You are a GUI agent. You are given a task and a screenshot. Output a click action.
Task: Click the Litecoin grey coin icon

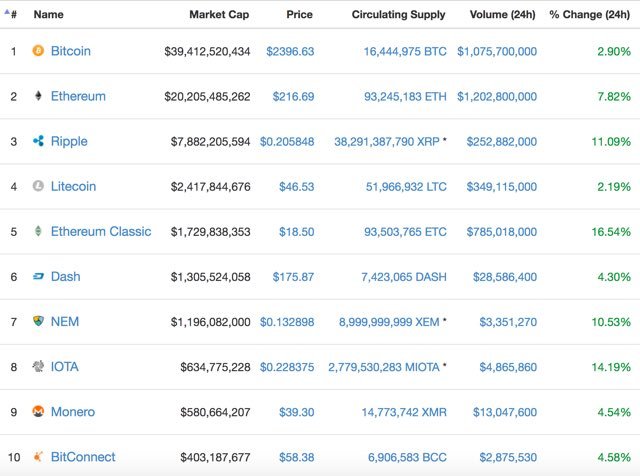[x=38, y=186]
